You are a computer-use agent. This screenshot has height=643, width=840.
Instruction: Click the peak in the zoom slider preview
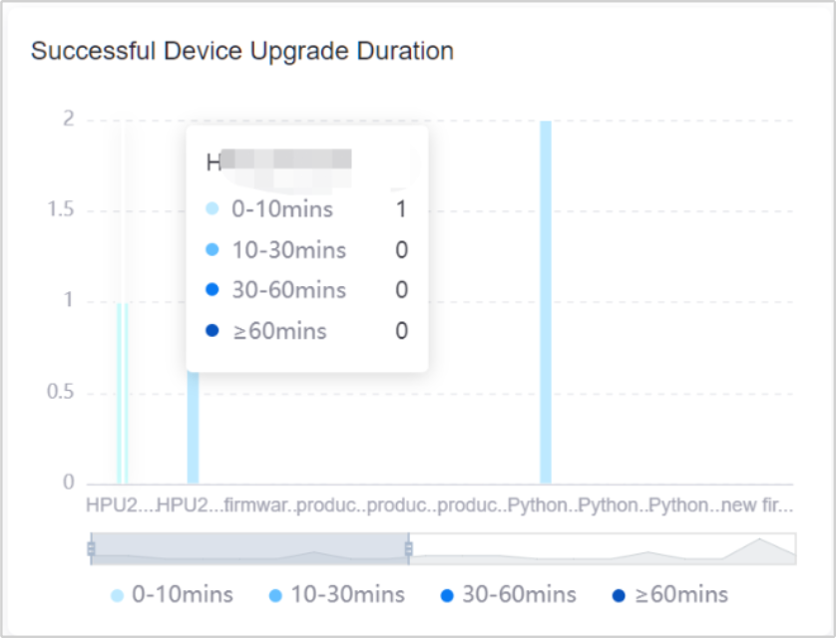click(x=761, y=541)
